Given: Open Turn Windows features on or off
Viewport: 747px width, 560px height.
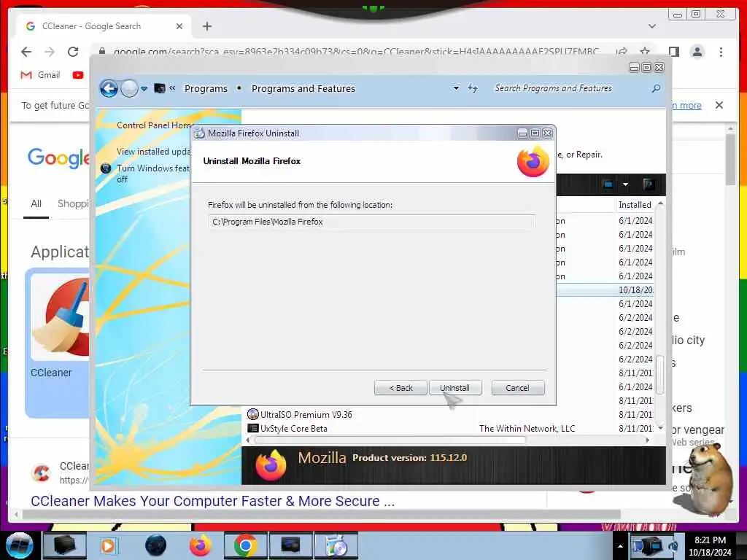Looking at the screenshot, I should point(152,174).
